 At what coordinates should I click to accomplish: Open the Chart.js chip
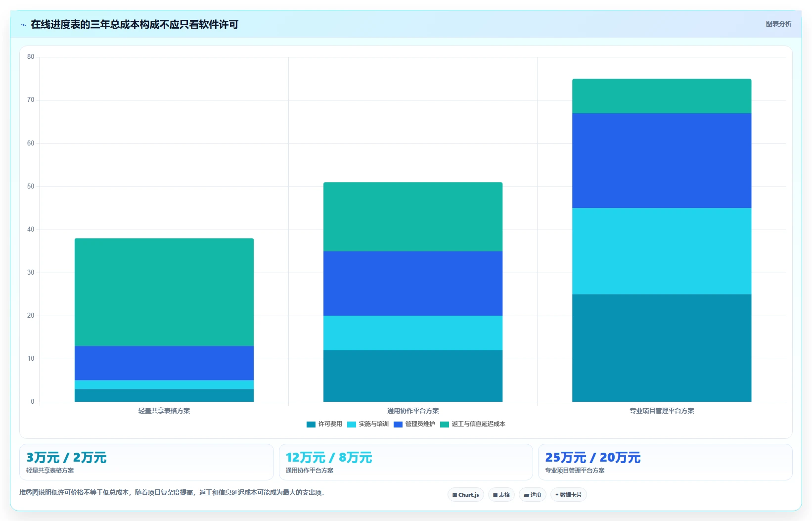466,495
